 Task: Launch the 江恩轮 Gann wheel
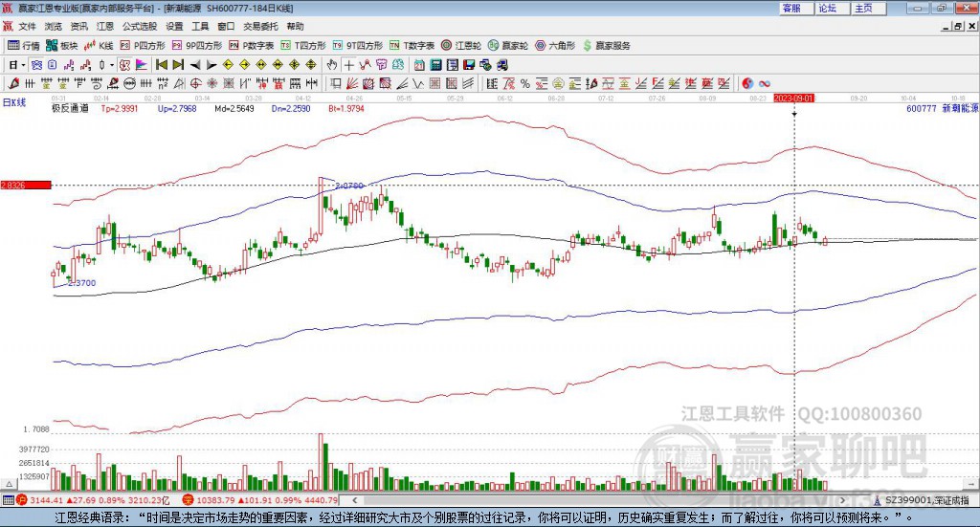pyautogui.click(x=461, y=46)
